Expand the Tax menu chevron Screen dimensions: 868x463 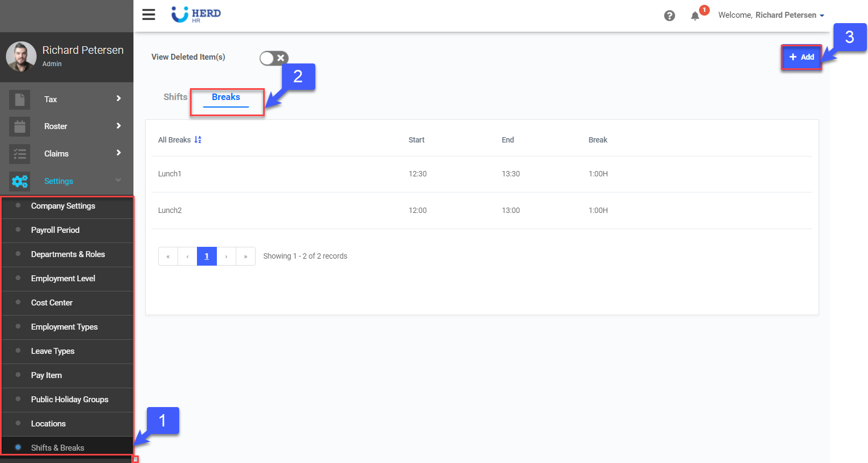118,98
